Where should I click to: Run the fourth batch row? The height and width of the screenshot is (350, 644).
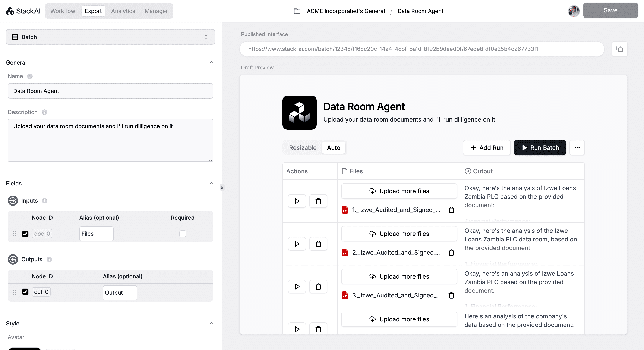click(297, 329)
